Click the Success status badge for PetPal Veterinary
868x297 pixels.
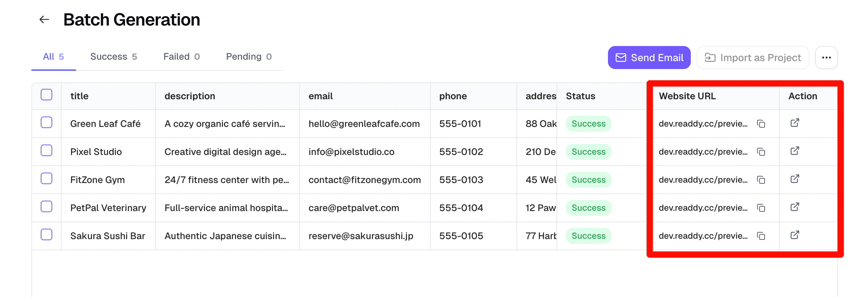point(588,207)
